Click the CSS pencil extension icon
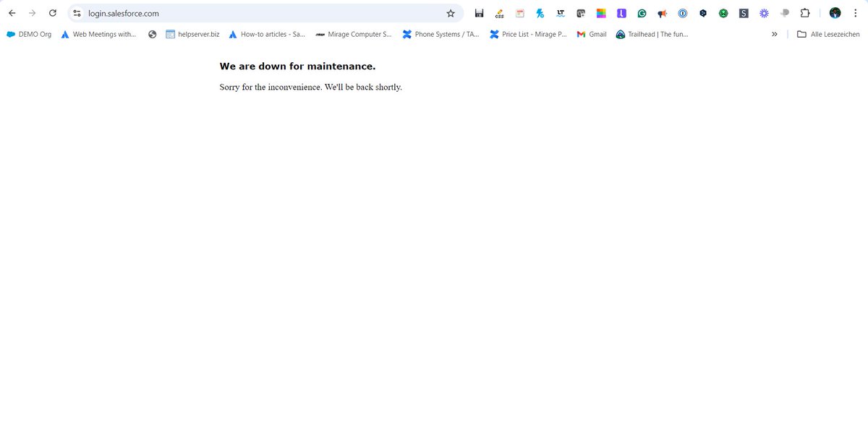The height and width of the screenshot is (435, 868). (498, 13)
